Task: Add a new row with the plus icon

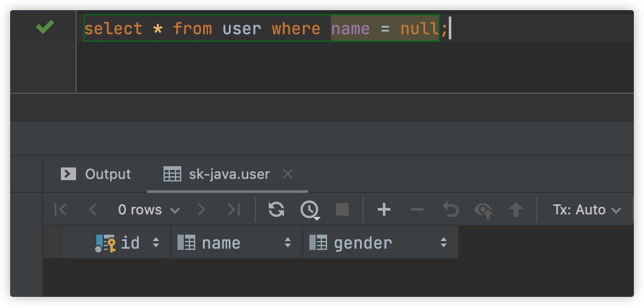Action: pos(383,209)
